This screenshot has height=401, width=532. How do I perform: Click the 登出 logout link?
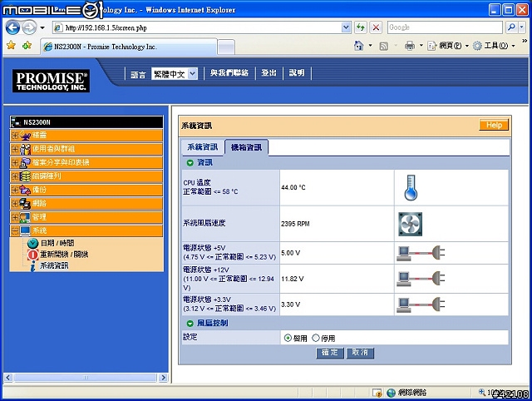268,73
